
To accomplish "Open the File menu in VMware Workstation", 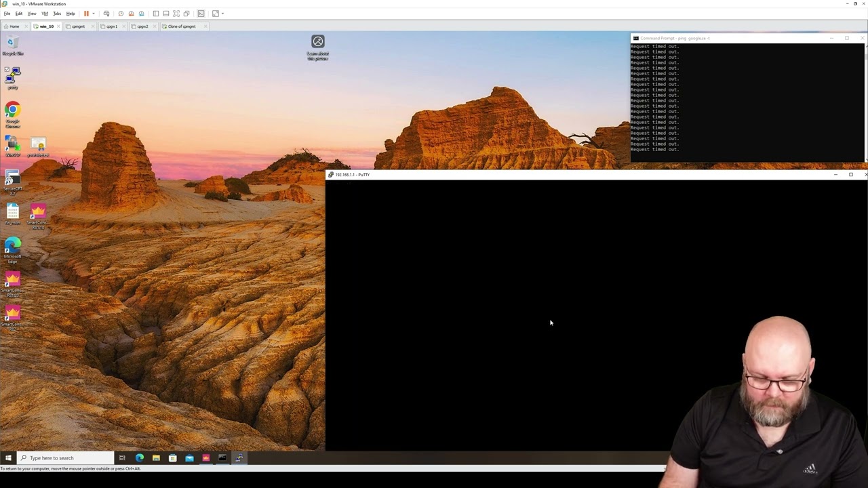I will 7,14.
